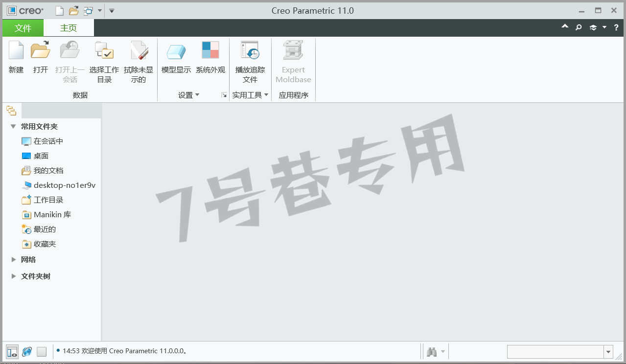Click the 设置 group dialog launcher arrow
The height and width of the screenshot is (364, 626).
coord(224,95)
